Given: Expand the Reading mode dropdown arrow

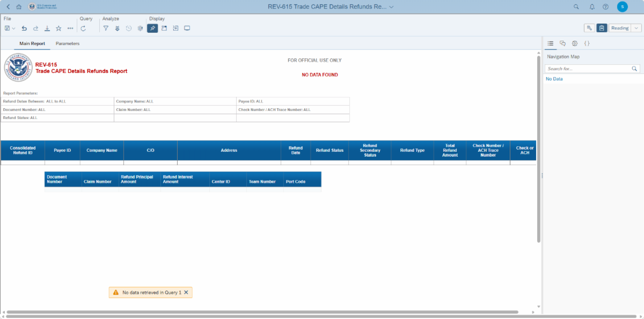Looking at the screenshot, I should (636, 28).
